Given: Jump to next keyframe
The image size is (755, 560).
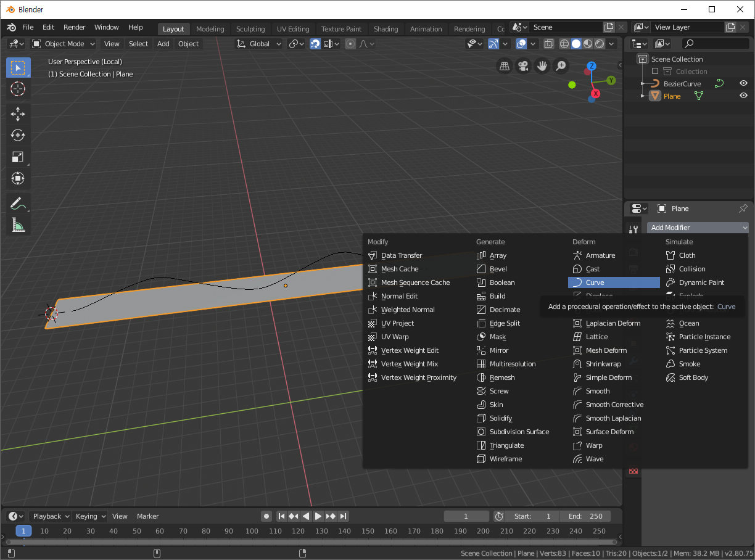Looking at the screenshot, I should pos(331,516).
